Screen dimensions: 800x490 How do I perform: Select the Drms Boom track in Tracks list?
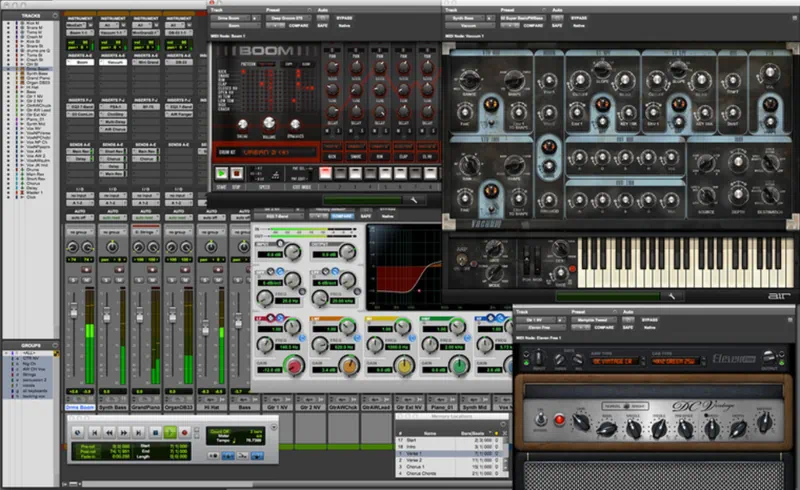(34, 68)
